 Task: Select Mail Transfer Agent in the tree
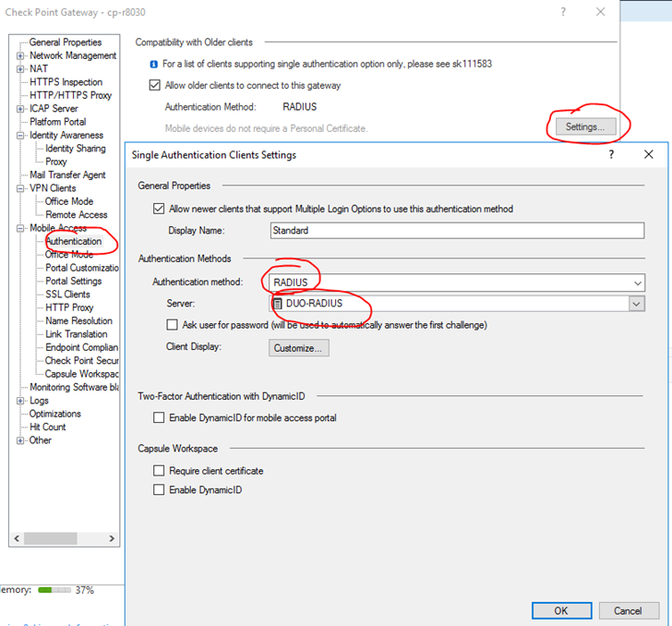(x=67, y=175)
